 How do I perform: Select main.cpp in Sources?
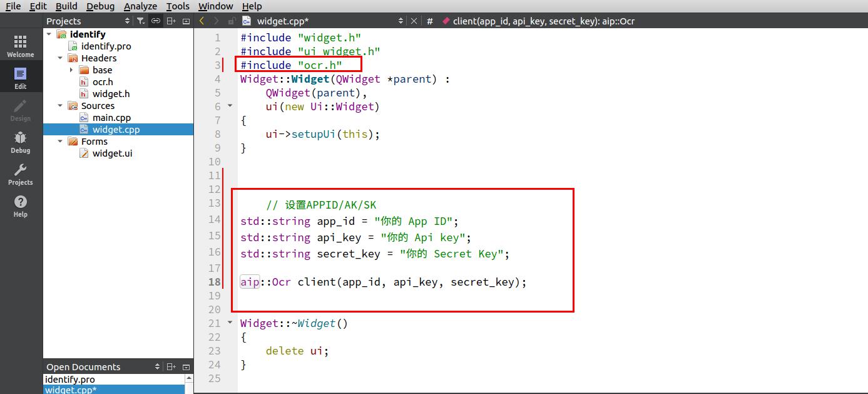click(111, 118)
